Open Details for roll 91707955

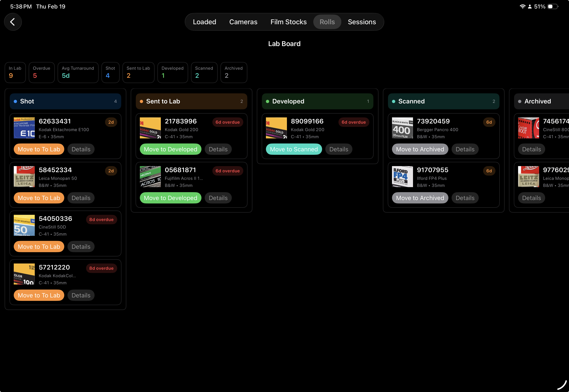(465, 198)
